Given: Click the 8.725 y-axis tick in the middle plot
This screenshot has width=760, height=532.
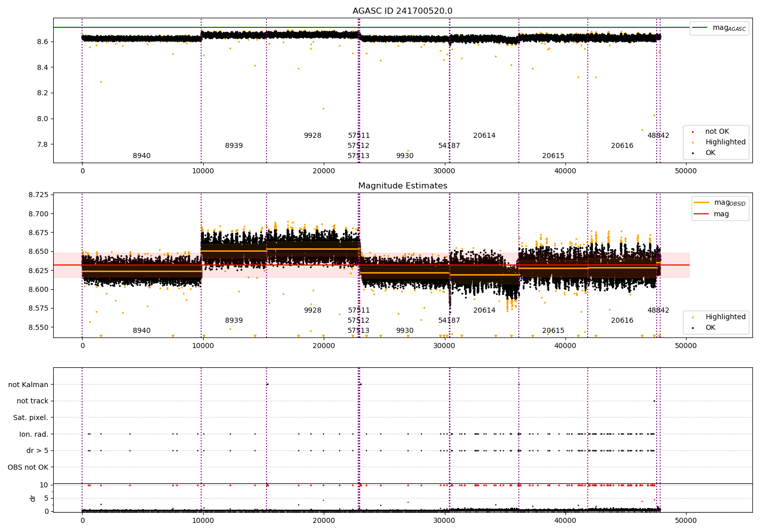Looking at the screenshot, I should pos(38,195).
